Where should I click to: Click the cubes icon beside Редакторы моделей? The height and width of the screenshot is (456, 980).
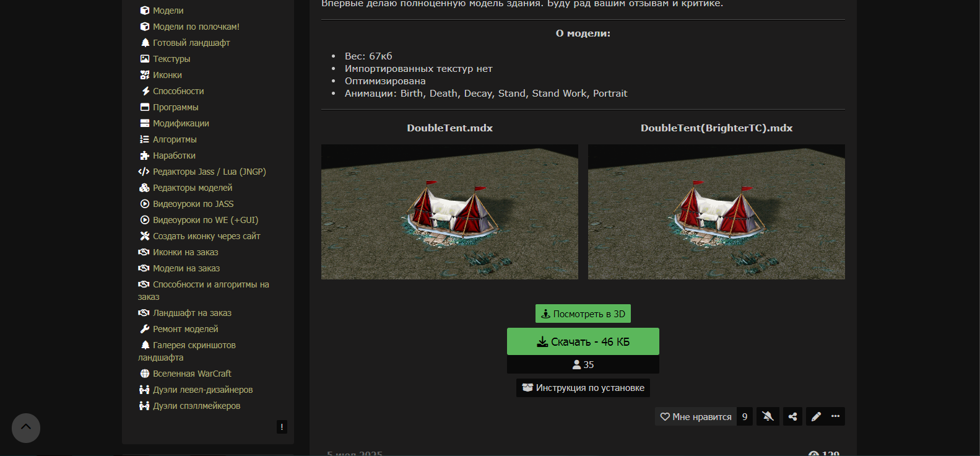pos(144,188)
